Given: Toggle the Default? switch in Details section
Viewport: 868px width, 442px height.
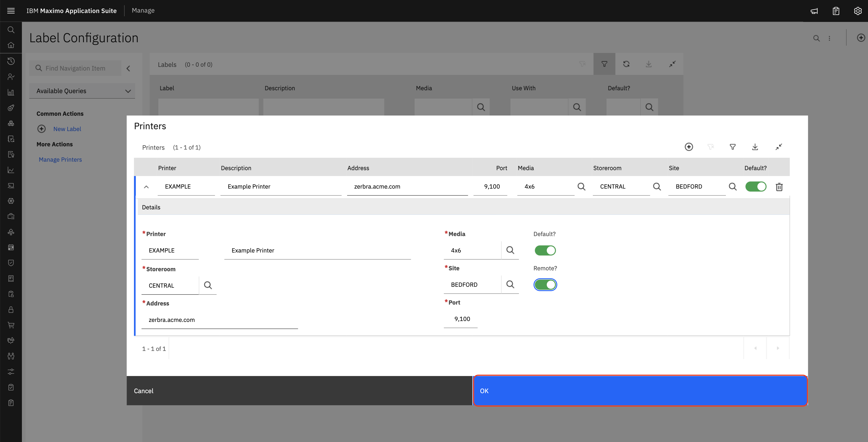Looking at the screenshot, I should coord(545,250).
